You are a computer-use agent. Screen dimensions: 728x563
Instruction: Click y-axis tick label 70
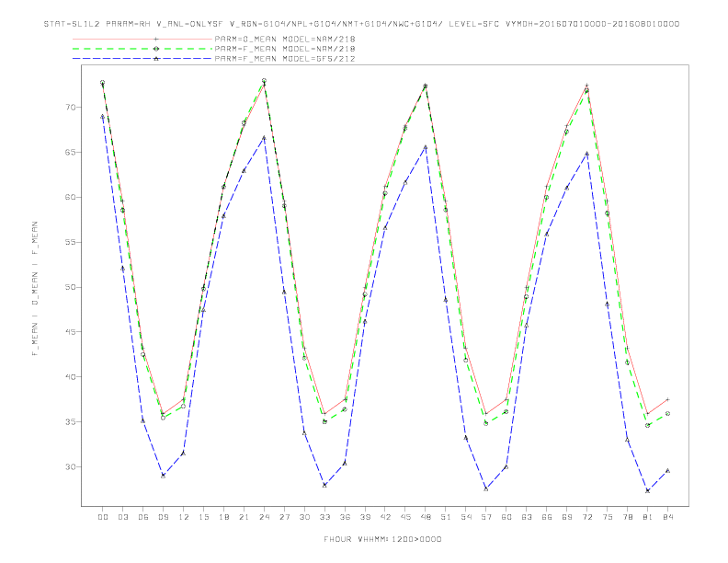click(70, 108)
